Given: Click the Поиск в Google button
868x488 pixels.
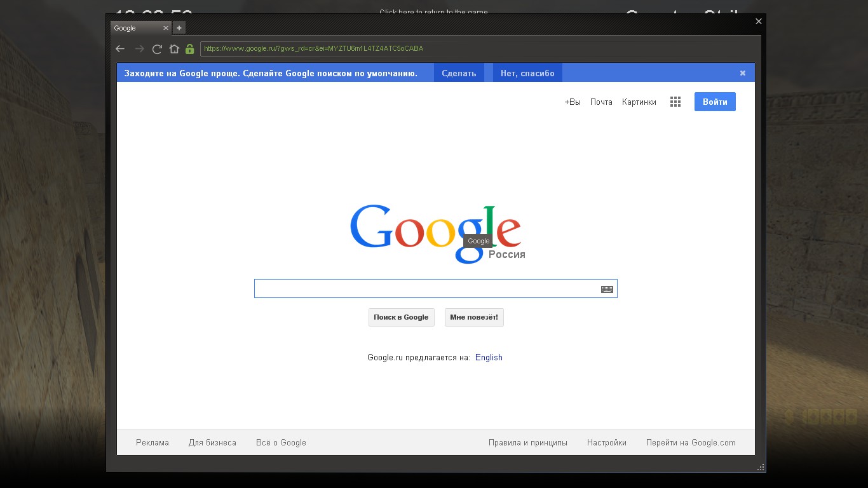Looking at the screenshot, I should (x=401, y=318).
